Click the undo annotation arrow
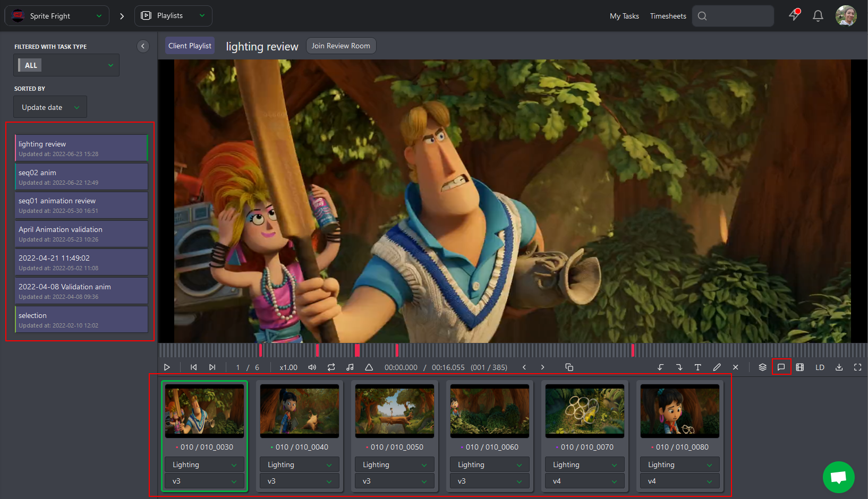The height and width of the screenshot is (499, 868). pyautogui.click(x=661, y=367)
